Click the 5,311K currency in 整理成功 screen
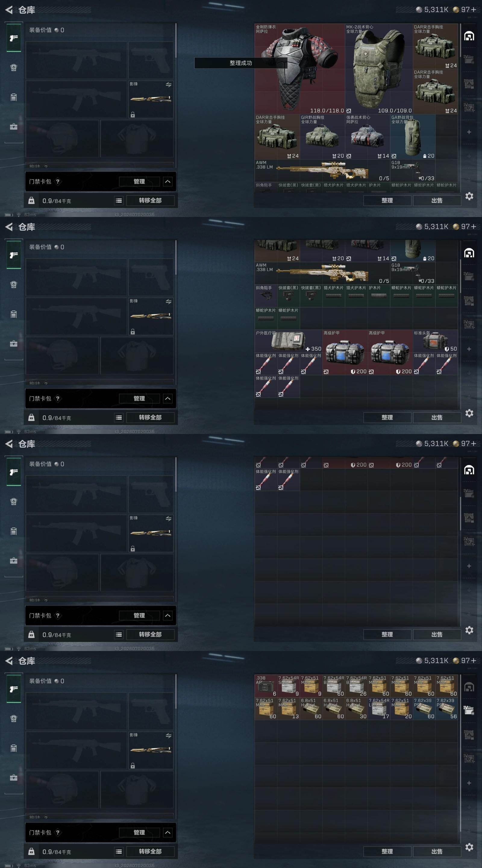482x868 pixels. 432,10
